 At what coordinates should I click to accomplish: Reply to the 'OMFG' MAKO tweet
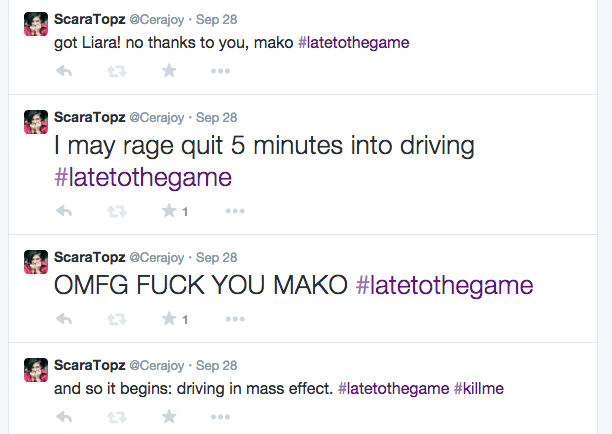coord(65,319)
